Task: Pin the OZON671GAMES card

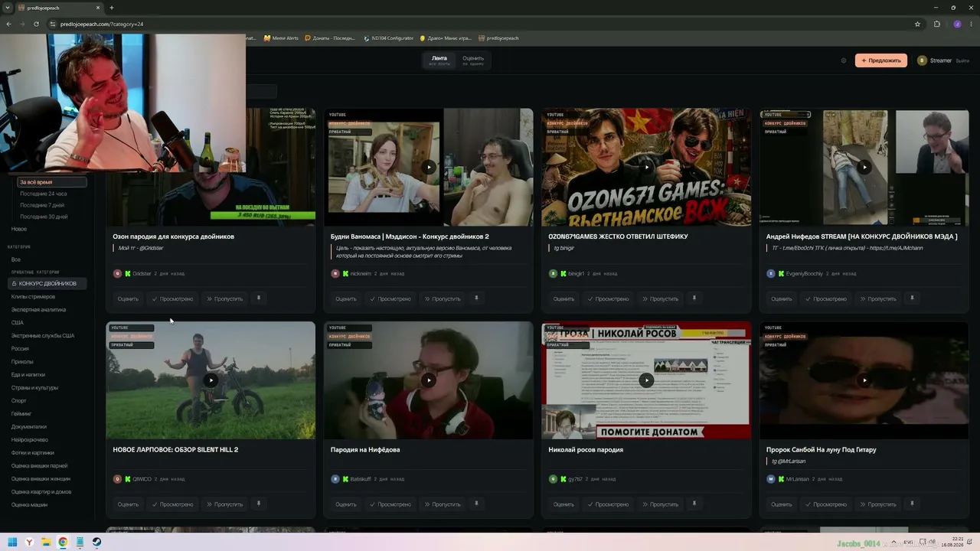Action: (x=694, y=298)
